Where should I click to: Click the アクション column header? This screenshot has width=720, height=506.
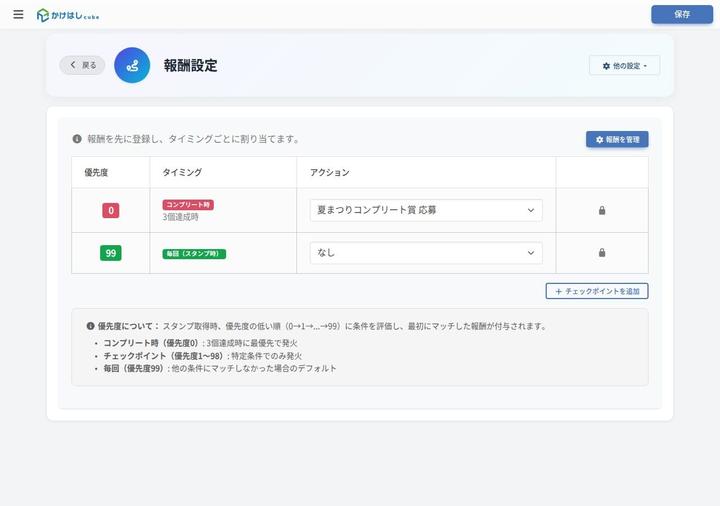330,173
